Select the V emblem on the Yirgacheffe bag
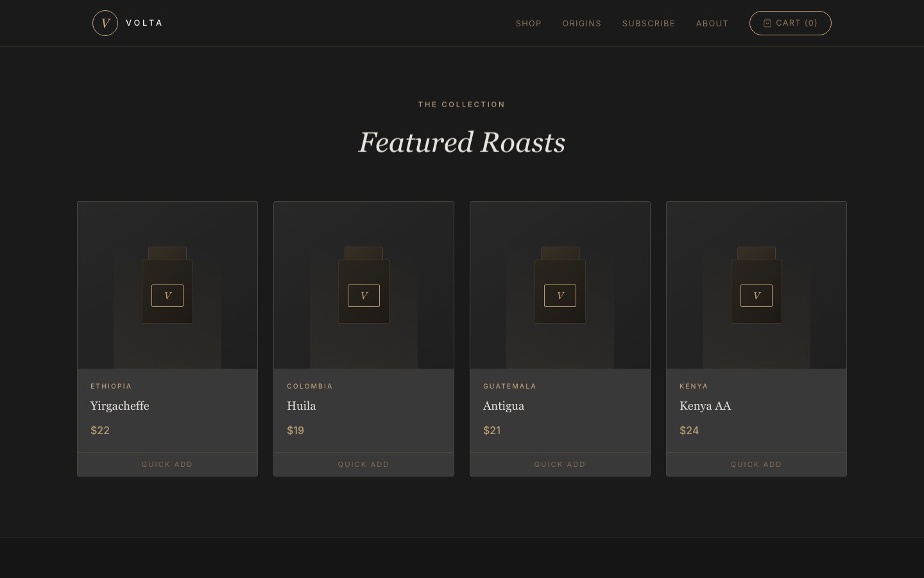The width and height of the screenshot is (924, 578). click(167, 295)
